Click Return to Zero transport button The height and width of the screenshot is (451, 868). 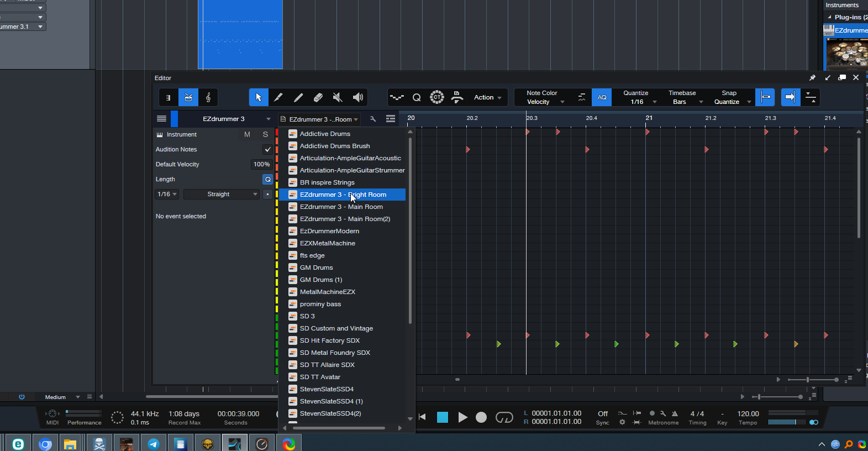422,417
